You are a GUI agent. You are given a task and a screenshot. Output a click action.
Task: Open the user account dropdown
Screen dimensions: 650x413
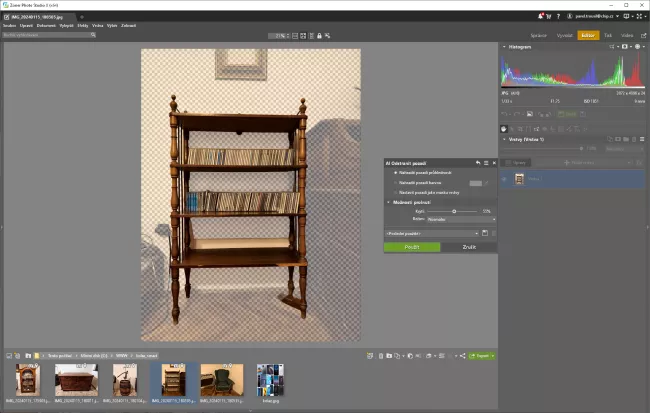point(593,16)
